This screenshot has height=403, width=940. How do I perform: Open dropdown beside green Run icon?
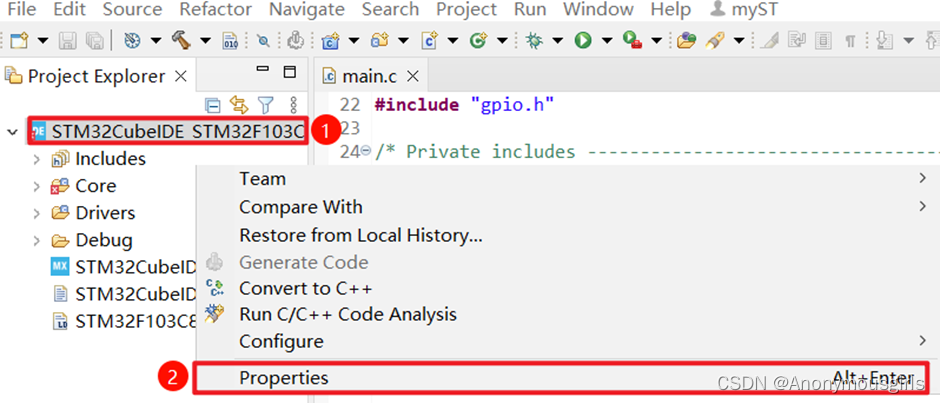coord(607,40)
